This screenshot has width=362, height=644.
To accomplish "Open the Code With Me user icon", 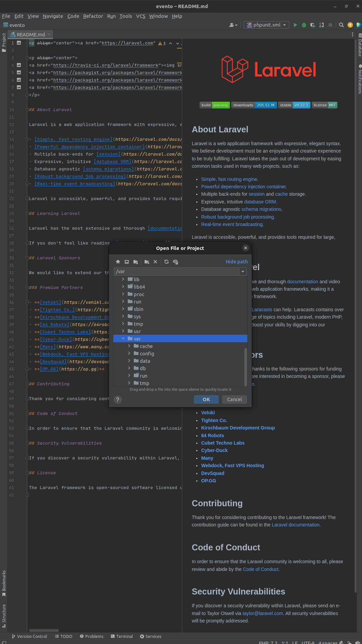I will (233, 25).
